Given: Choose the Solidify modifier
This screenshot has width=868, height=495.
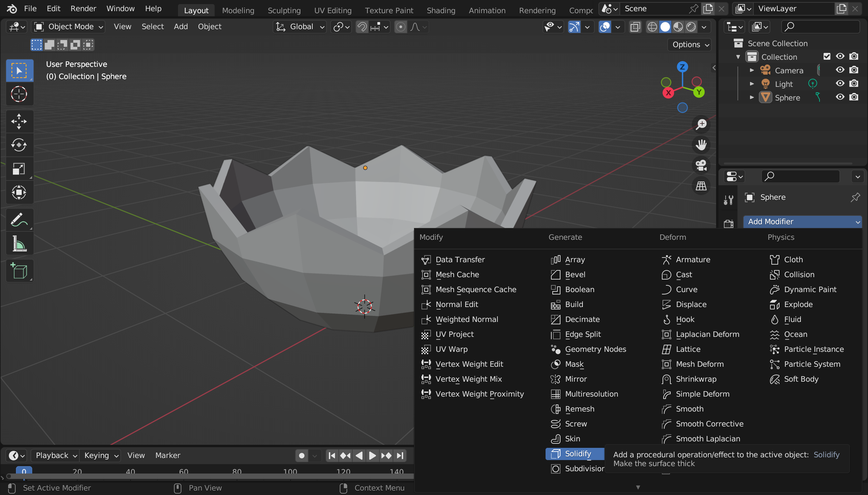Looking at the screenshot, I should [575, 454].
